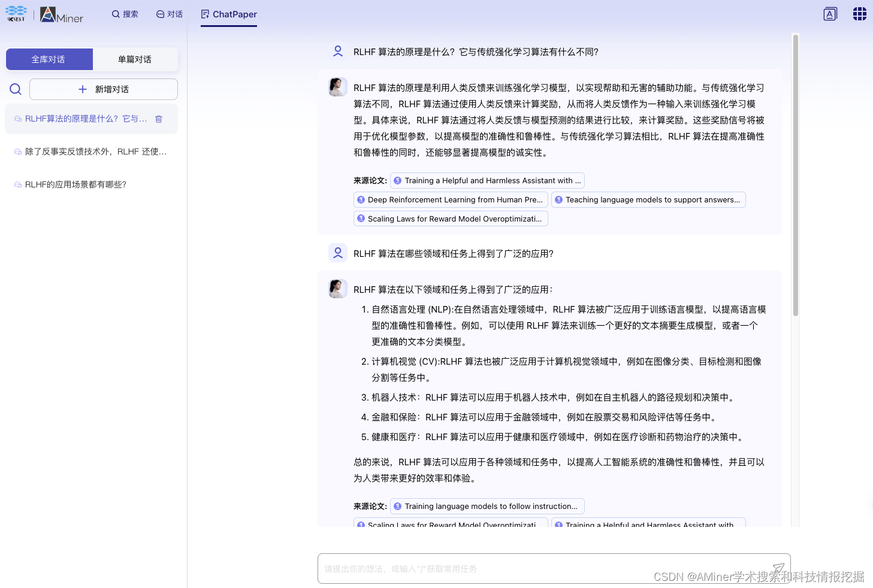Screen dimensions: 873x588
Task: Click the send arrow near the input box
Action: [780, 568]
